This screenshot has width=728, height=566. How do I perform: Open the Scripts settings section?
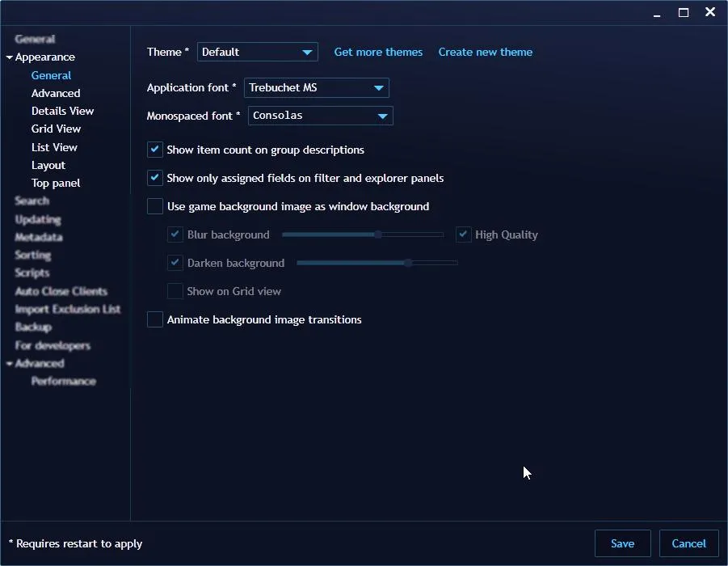(x=32, y=272)
